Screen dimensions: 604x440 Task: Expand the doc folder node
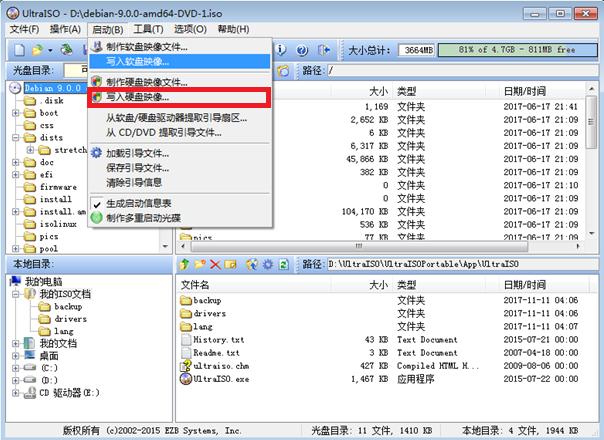15,162
